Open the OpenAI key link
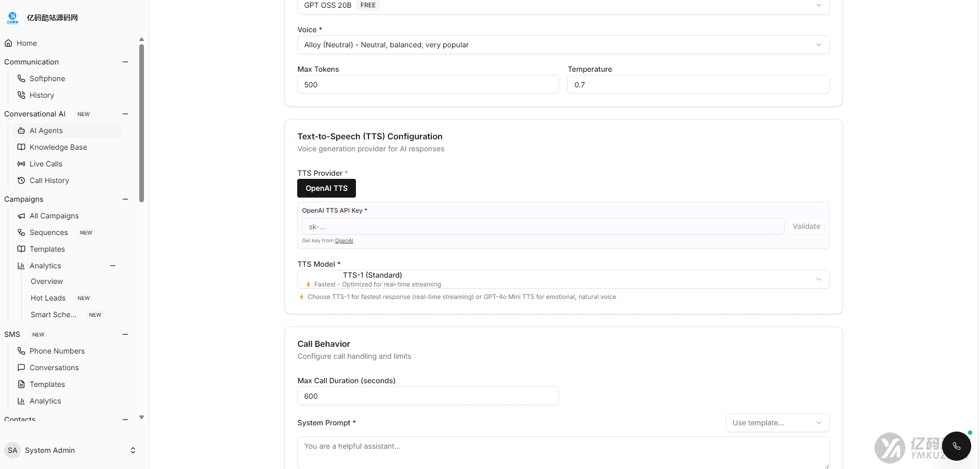The image size is (980, 469). tap(344, 240)
